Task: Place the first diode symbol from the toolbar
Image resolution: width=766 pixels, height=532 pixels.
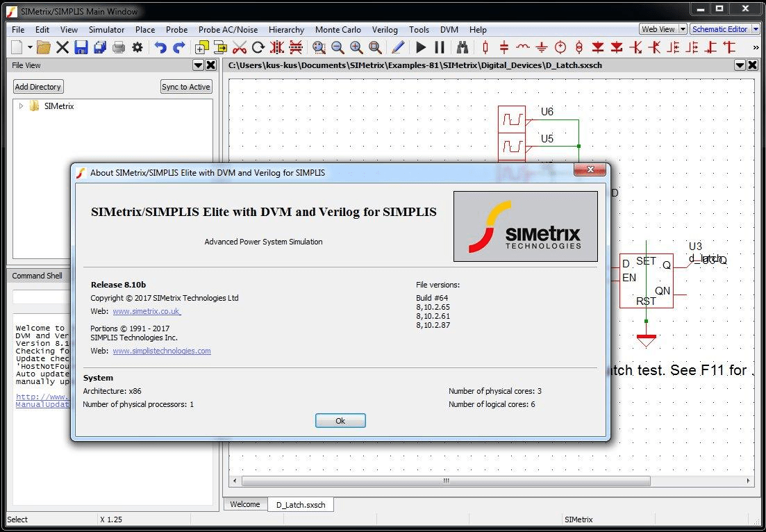Action: [598, 47]
